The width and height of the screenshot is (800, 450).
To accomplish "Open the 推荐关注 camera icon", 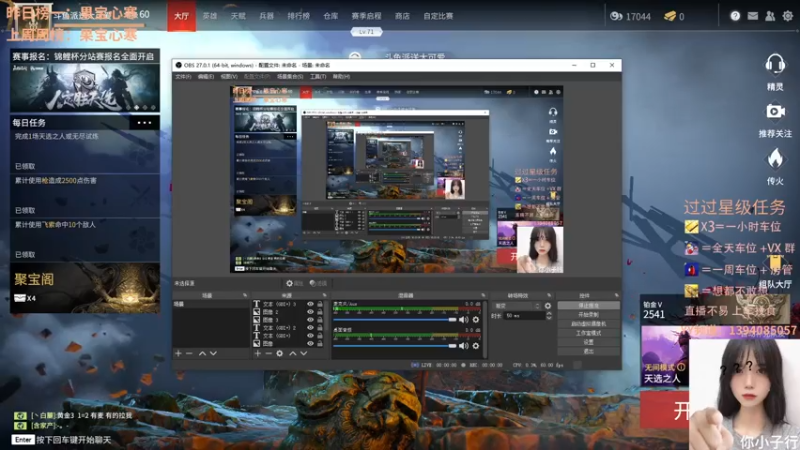I will coord(775,112).
